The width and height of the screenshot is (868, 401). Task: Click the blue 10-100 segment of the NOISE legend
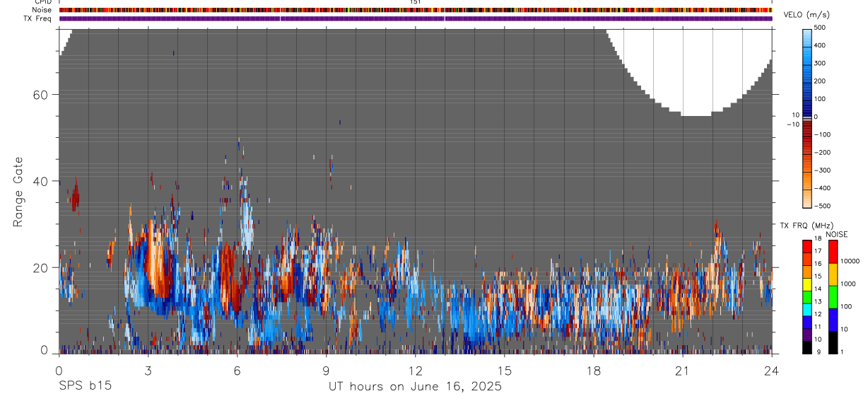(832, 319)
